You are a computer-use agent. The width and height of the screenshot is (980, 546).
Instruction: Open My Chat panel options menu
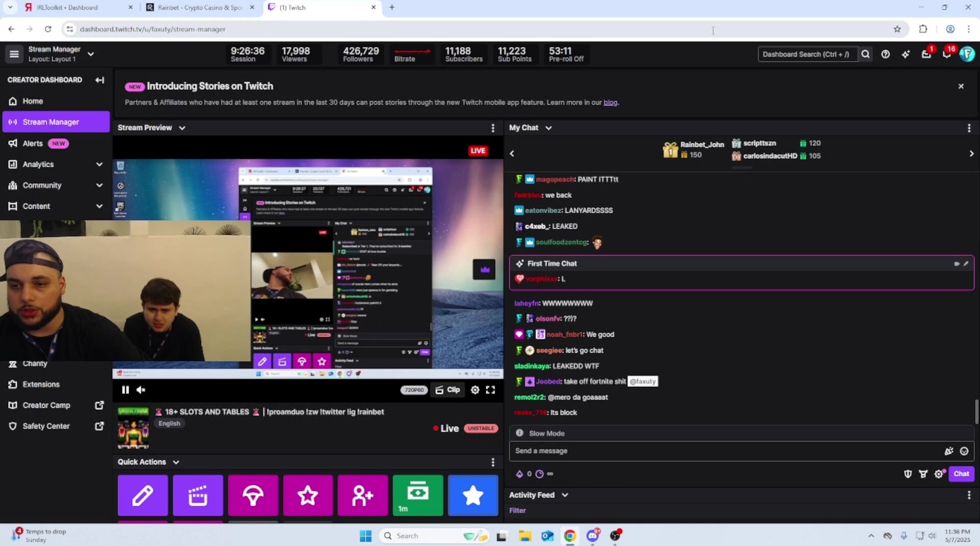click(969, 128)
